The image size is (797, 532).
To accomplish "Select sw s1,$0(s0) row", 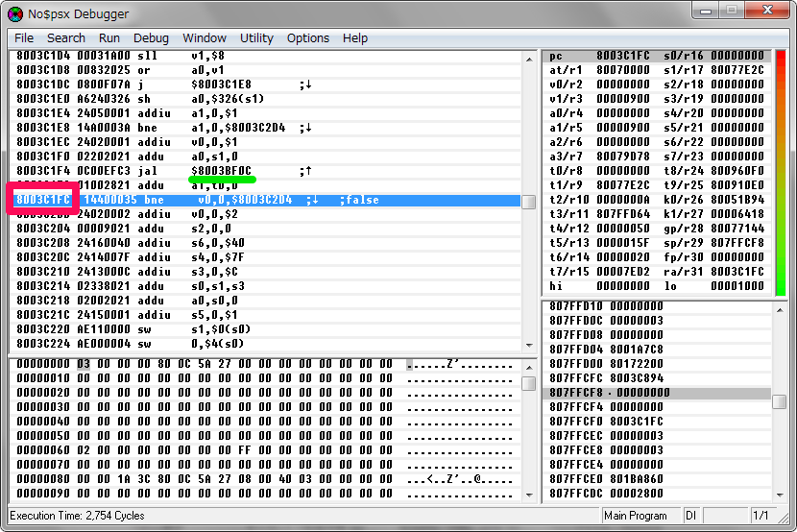I will click(x=265, y=329).
